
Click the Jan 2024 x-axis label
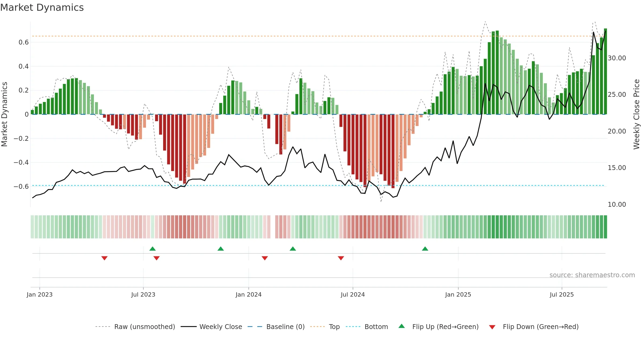pos(248,294)
